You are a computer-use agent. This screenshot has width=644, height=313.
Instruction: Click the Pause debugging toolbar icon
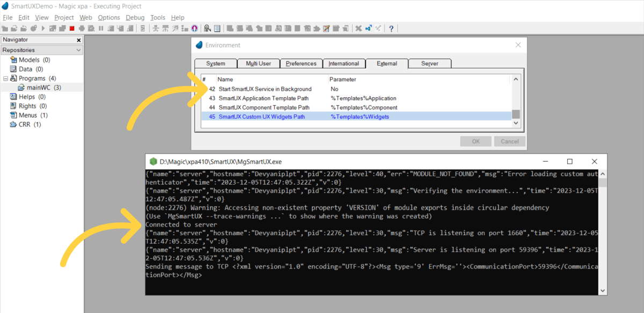(100, 27)
